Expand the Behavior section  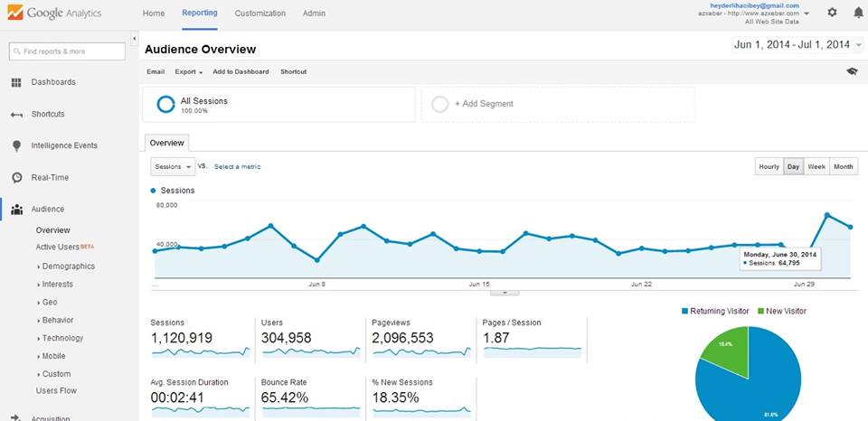(x=55, y=321)
